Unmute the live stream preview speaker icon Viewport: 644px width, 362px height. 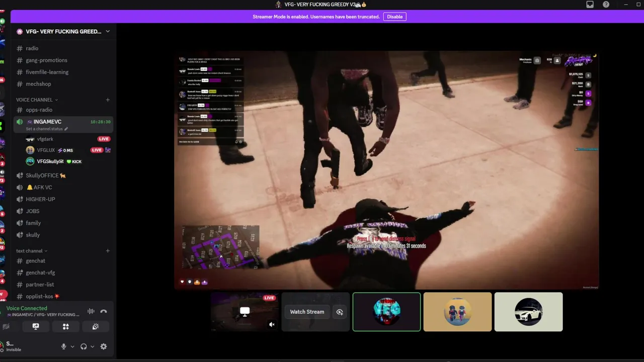272,324
